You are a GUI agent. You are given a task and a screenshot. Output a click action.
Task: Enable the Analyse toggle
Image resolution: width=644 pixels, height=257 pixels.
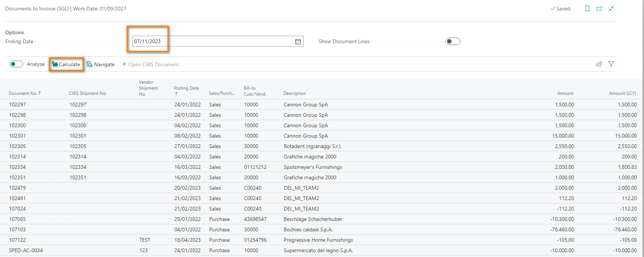(16, 64)
